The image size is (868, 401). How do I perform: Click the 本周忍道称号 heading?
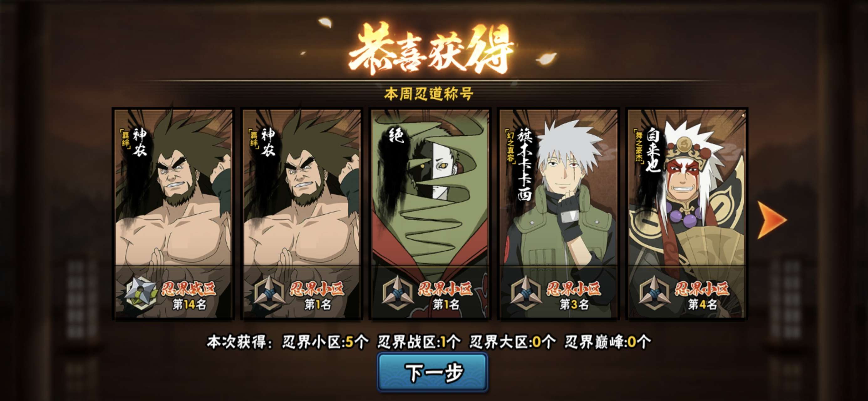pyautogui.click(x=429, y=93)
